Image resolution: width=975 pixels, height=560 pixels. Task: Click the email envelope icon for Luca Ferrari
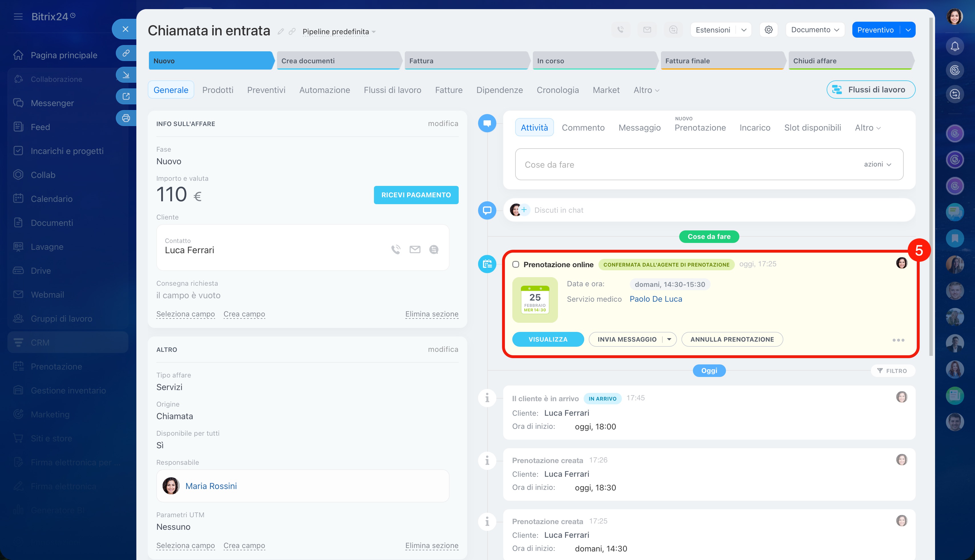coord(415,249)
